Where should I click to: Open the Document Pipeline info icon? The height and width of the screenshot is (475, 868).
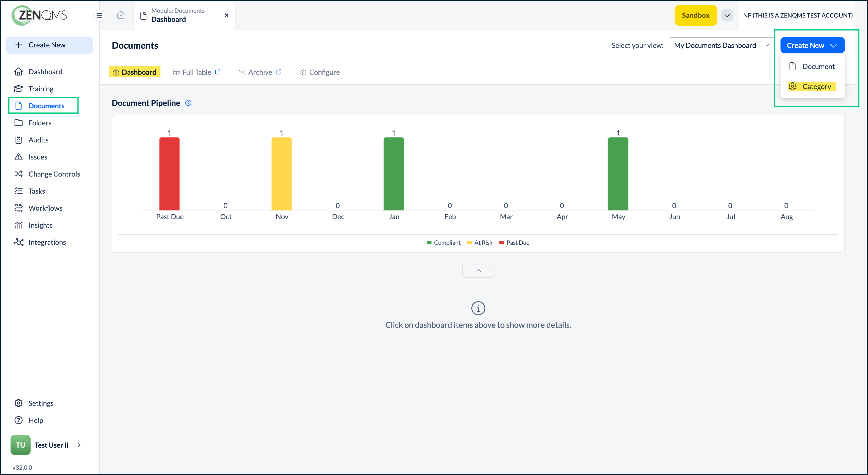188,103
